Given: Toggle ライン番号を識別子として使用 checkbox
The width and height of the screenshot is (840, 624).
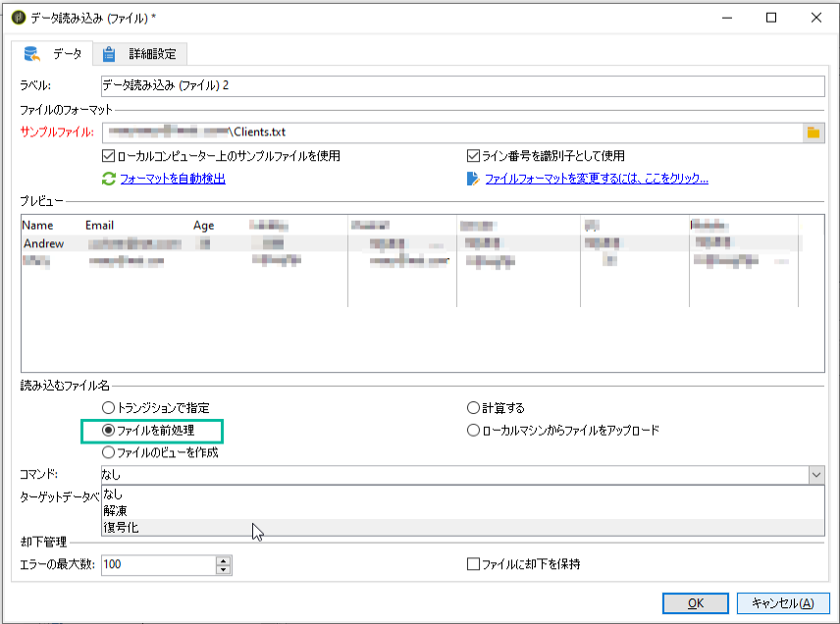Looking at the screenshot, I should click(x=473, y=156).
